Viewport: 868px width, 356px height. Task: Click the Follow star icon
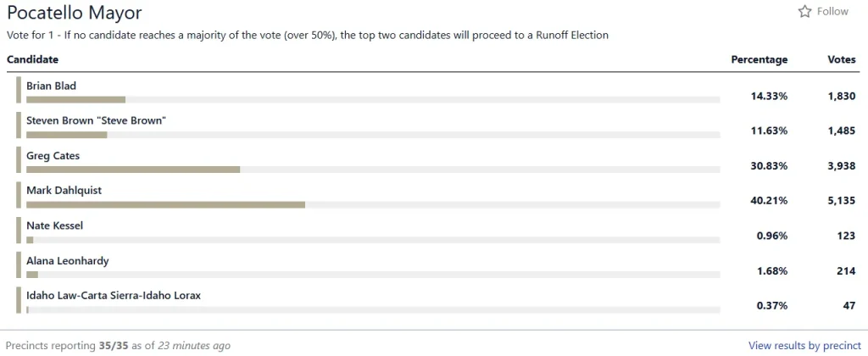[805, 12]
